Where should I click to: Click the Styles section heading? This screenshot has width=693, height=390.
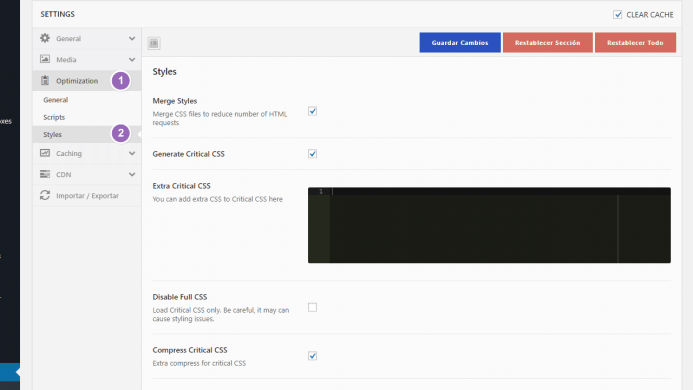coord(164,72)
